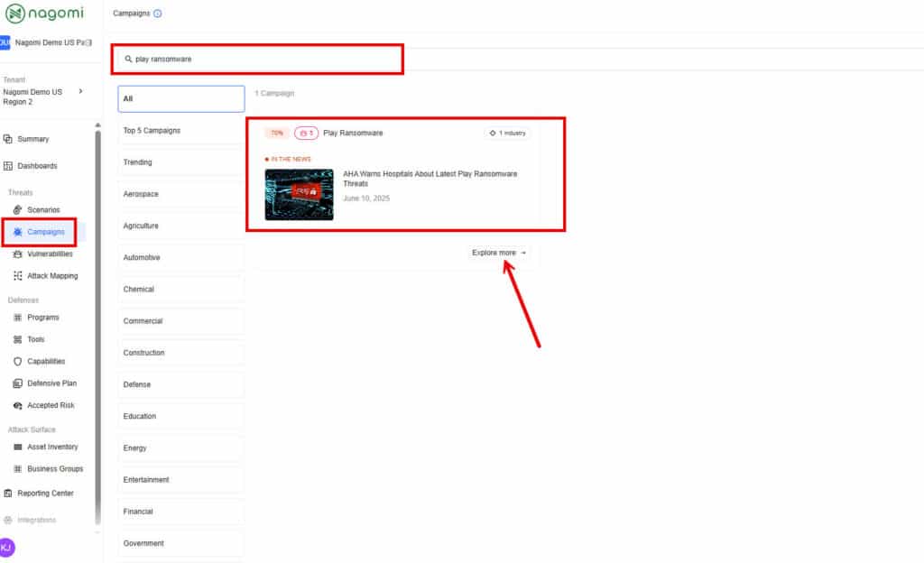The height and width of the screenshot is (563, 924).
Task: Select the Scenarios icon in sidebar
Action: (x=18, y=209)
